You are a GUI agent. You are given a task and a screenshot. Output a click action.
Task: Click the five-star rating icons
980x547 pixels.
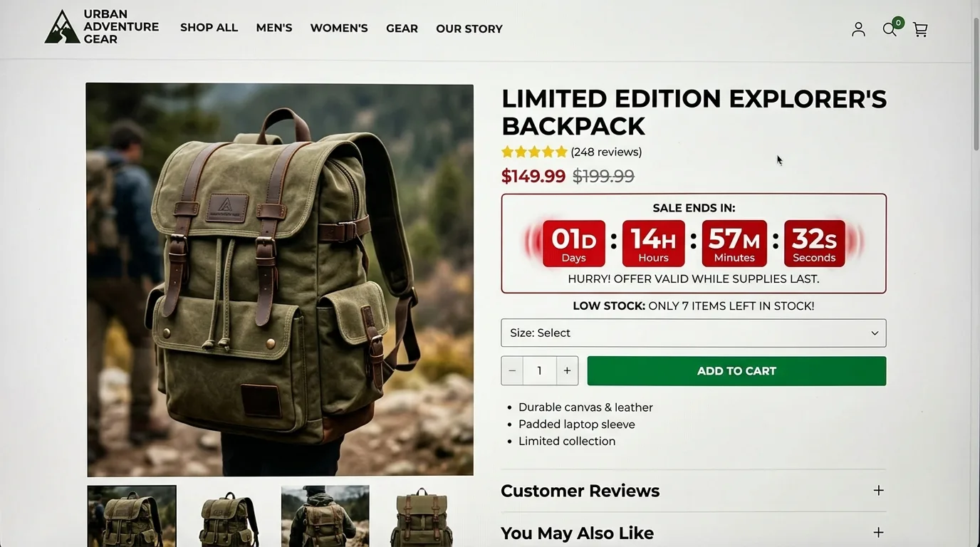pyautogui.click(x=534, y=152)
